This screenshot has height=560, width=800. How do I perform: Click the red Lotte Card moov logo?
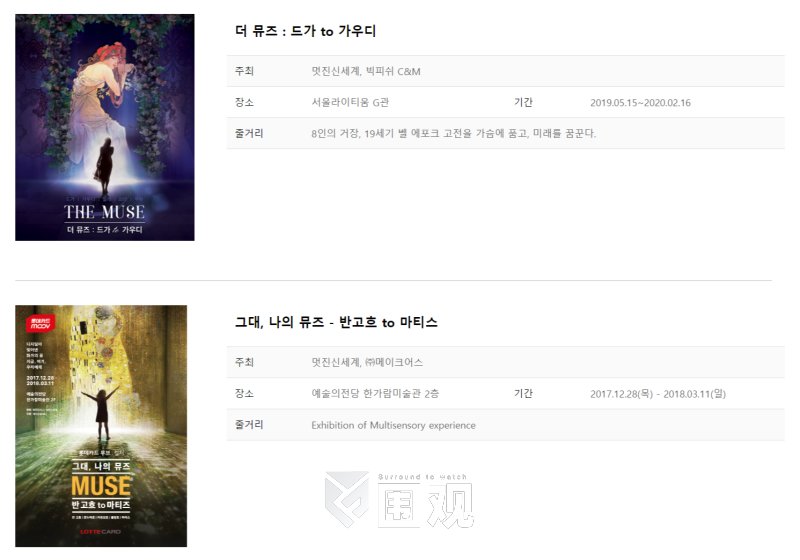[40, 323]
